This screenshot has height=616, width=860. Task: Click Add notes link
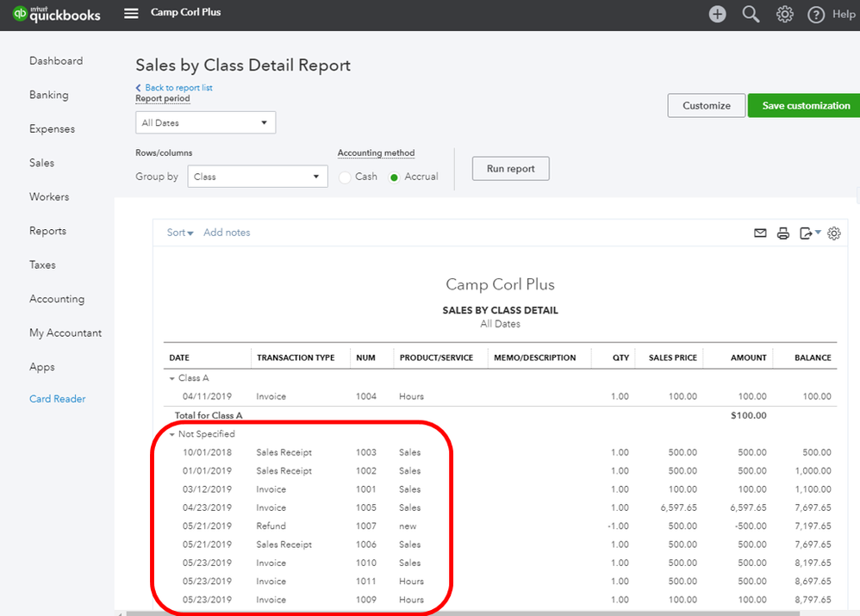point(227,233)
